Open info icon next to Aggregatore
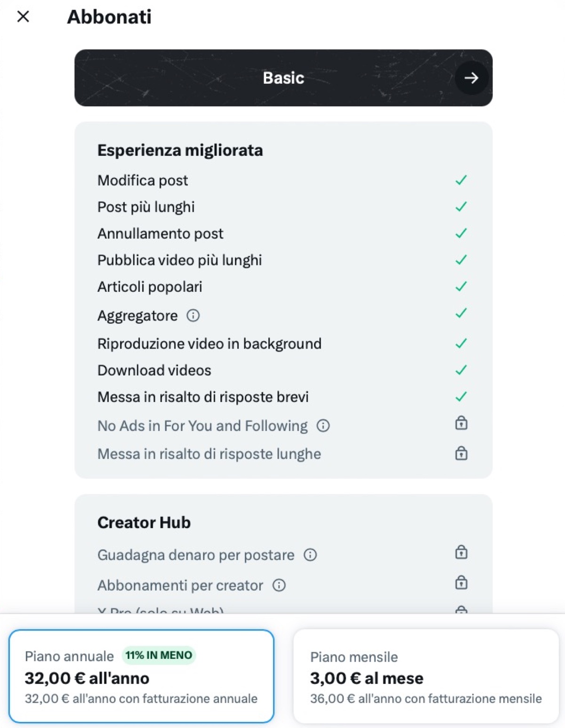The width and height of the screenshot is (565, 728). coord(193,315)
